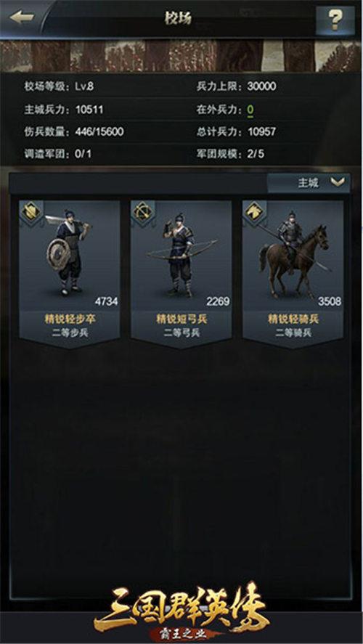The image size is (363, 644).
Task: Tap the infantry shield badge icon
Action: pyautogui.click(x=30, y=211)
